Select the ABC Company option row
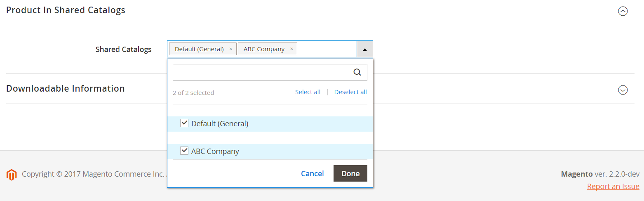The width and height of the screenshot is (644, 201). (270, 151)
